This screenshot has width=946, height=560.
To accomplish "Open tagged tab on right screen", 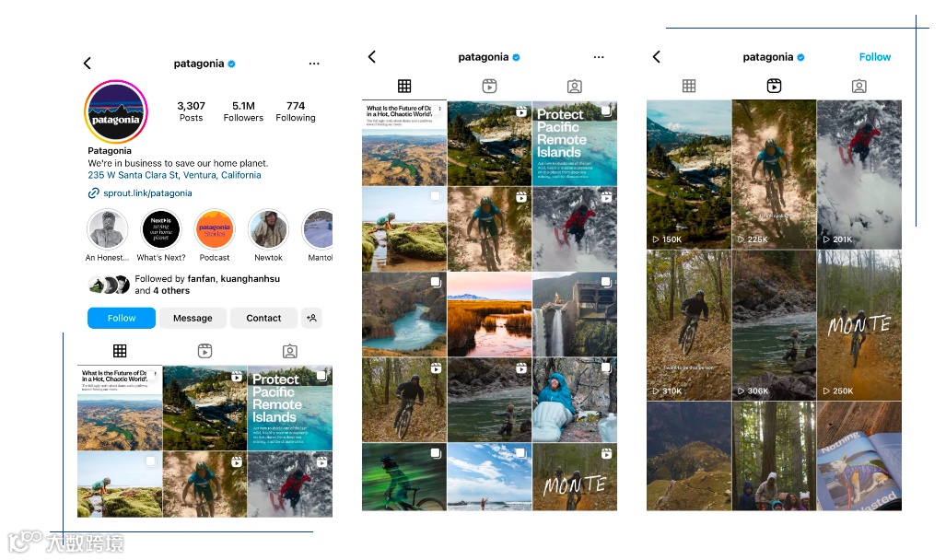I will click(859, 87).
